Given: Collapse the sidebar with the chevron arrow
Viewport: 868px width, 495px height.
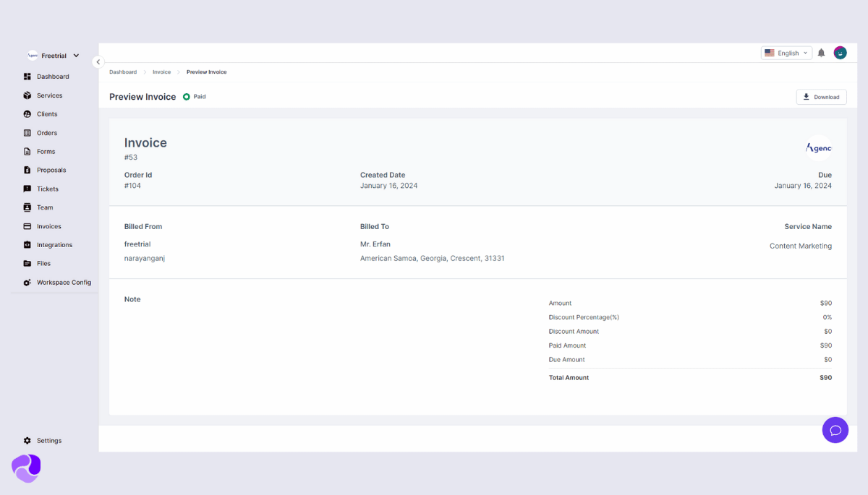Looking at the screenshot, I should [x=98, y=62].
